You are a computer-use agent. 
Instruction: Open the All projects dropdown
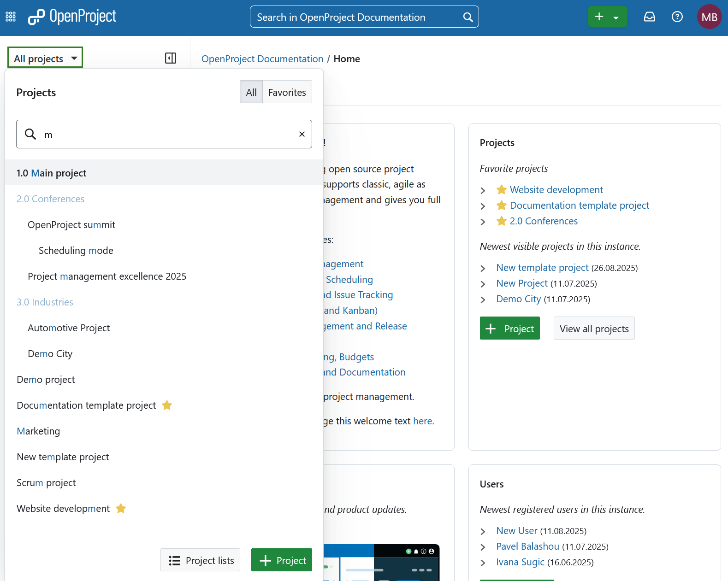tap(45, 58)
